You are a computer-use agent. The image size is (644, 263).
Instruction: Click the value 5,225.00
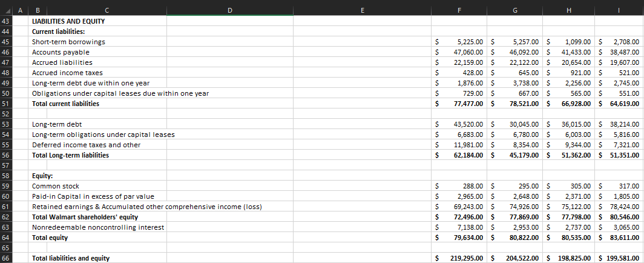click(x=470, y=42)
